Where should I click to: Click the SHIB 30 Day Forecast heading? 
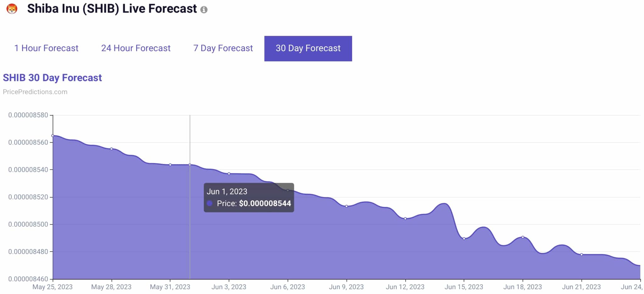pos(52,78)
